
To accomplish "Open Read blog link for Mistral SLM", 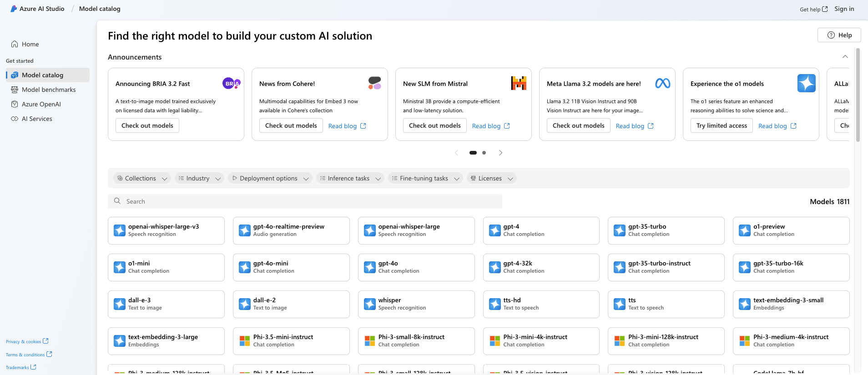I will (491, 126).
